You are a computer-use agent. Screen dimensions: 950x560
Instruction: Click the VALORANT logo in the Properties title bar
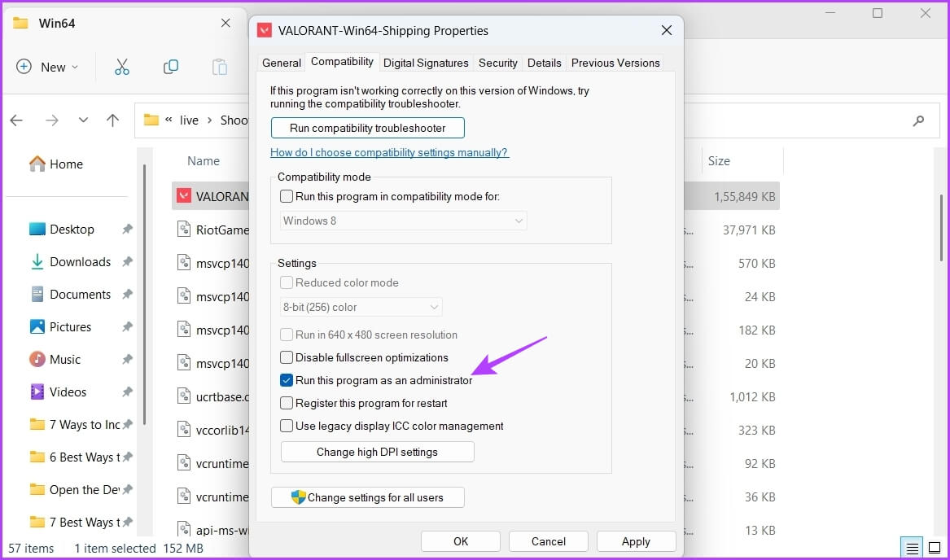coord(264,30)
